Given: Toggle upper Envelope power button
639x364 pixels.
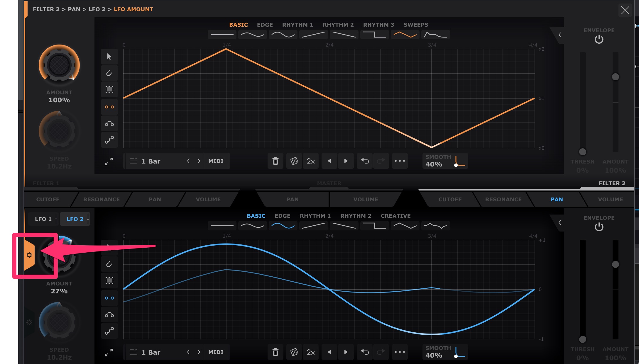Looking at the screenshot, I should pyautogui.click(x=599, y=39).
